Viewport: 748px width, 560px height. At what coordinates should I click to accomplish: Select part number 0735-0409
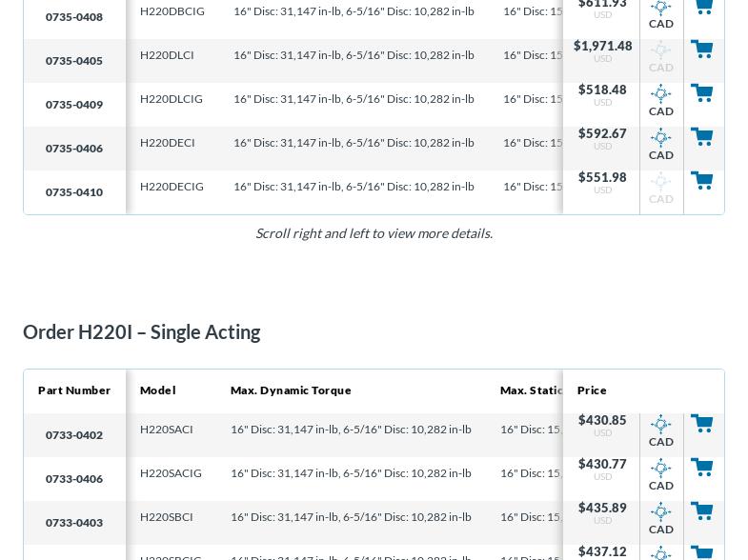click(x=74, y=105)
